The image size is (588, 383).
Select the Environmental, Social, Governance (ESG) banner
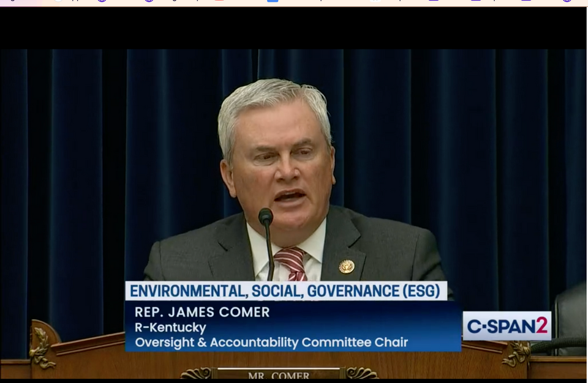(x=286, y=291)
